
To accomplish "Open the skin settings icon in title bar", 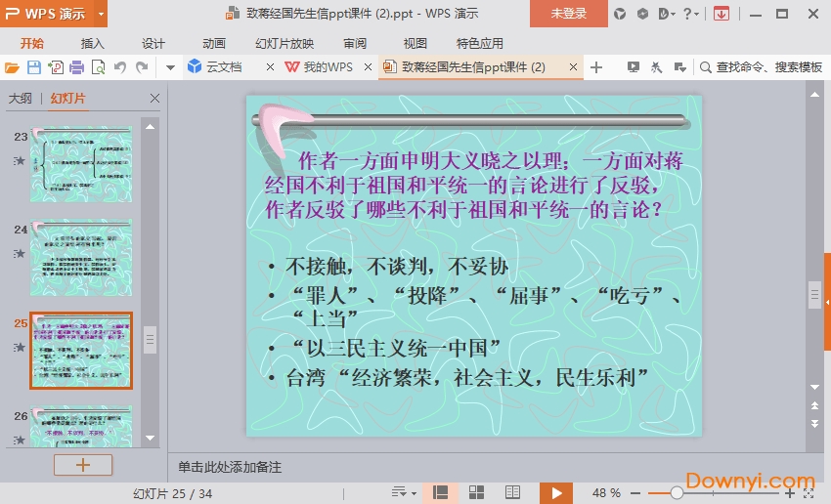I will (x=620, y=14).
